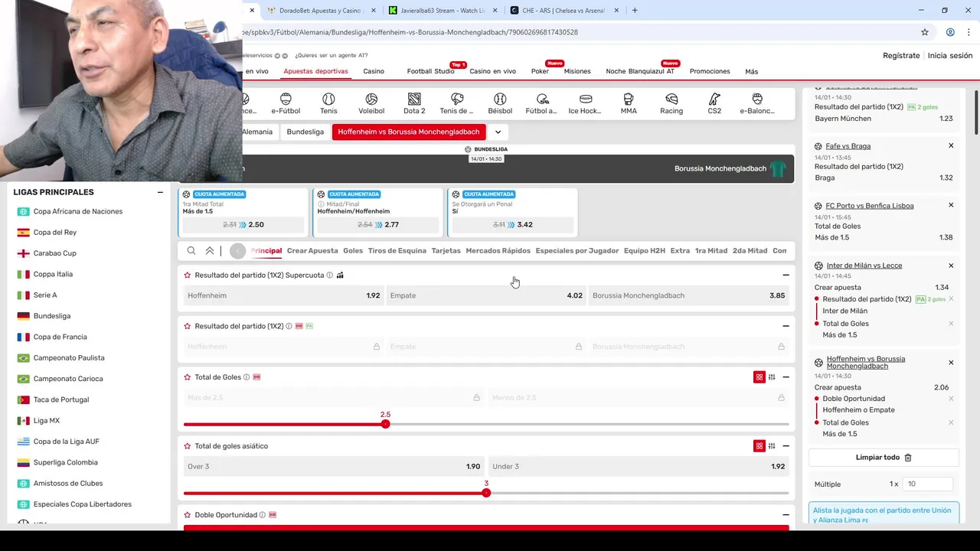Collapse the Resultado del partido (1X2) market
The image size is (980, 551).
click(786, 326)
